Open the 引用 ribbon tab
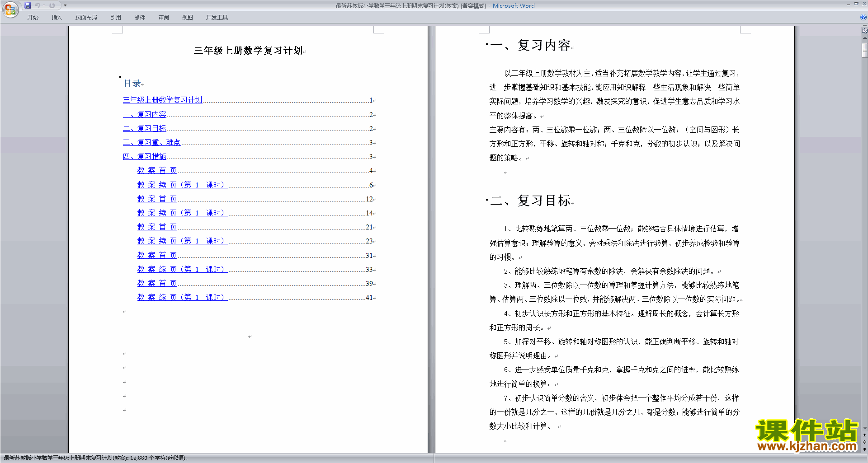 pyautogui.click(x=115, y=17)
